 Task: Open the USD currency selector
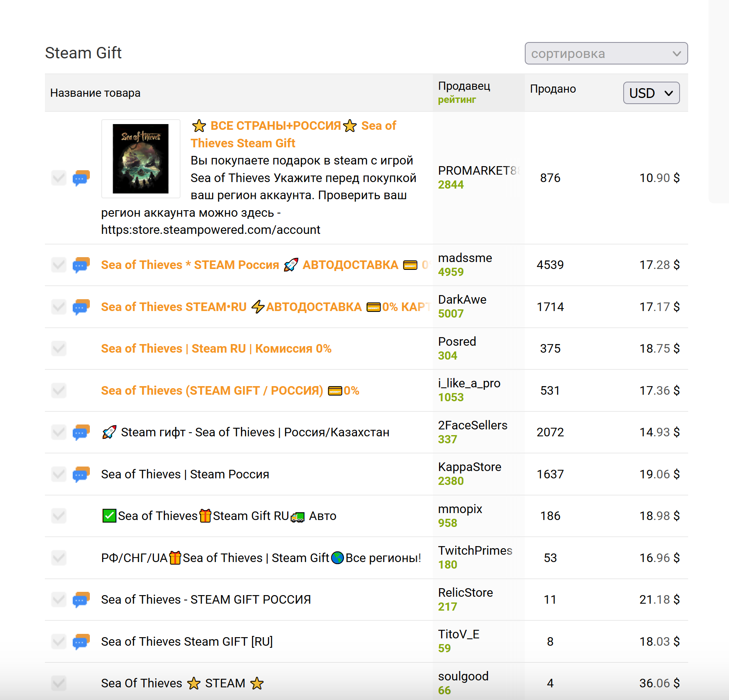tap(651, 93)
